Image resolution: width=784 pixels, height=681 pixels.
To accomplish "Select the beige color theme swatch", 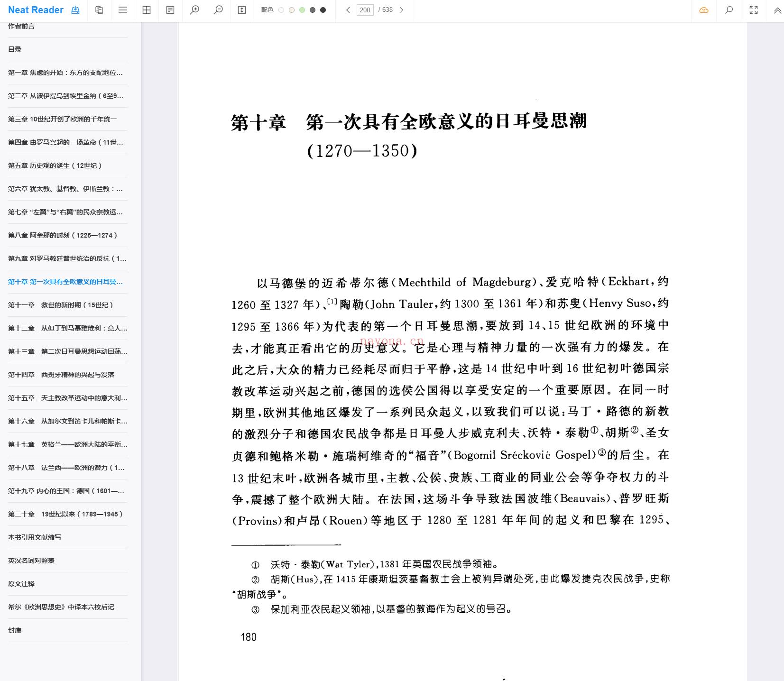I will coord(292,10).
